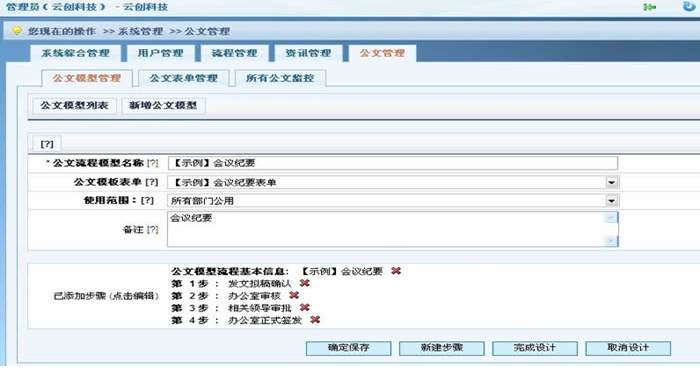This screenshot has height=368, width=700.
Task: Open the 资讯管理 tab
Action: pos(308,53)
